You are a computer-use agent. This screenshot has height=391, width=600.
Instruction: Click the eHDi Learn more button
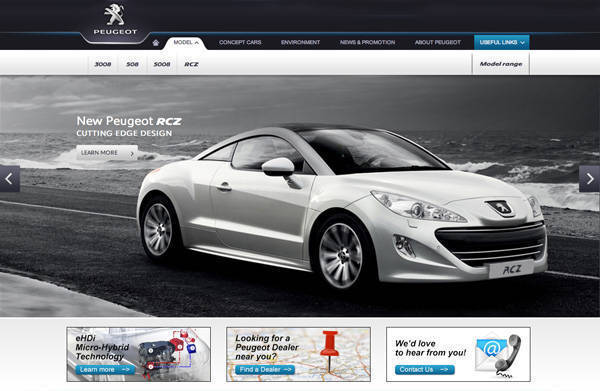pos(105,370)
